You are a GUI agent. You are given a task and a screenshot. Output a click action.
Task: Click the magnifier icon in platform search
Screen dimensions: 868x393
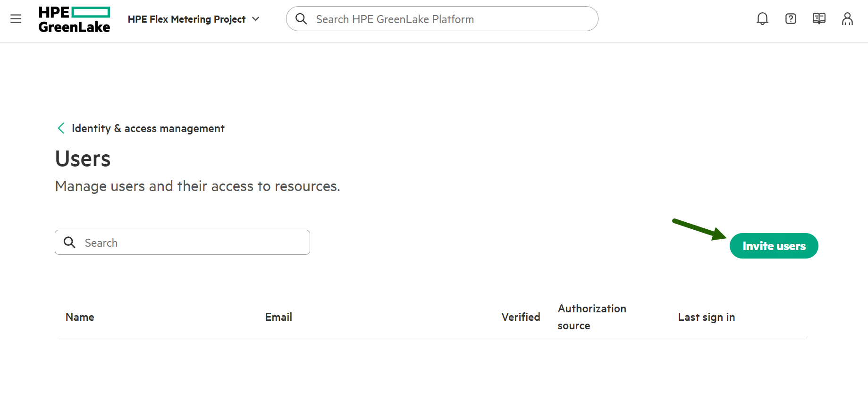pyautogui.click(x=301, y=19)
